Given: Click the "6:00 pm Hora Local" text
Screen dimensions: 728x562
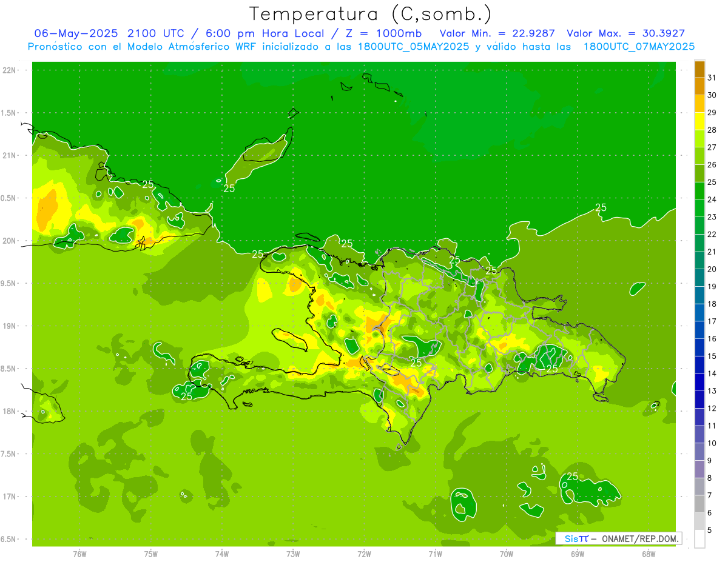Looking at the screenshot, I should (265, 33).
